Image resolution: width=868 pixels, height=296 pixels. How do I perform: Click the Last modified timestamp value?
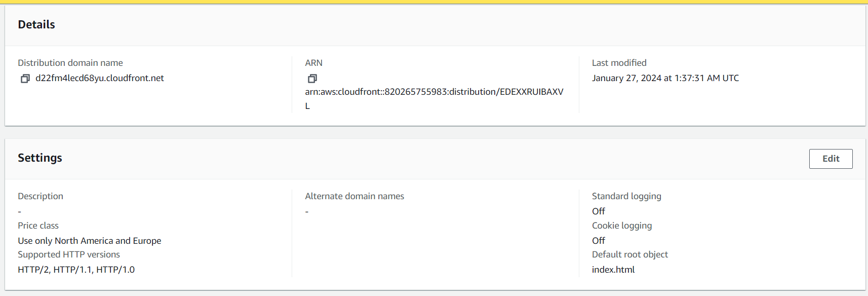click(665, 78)
